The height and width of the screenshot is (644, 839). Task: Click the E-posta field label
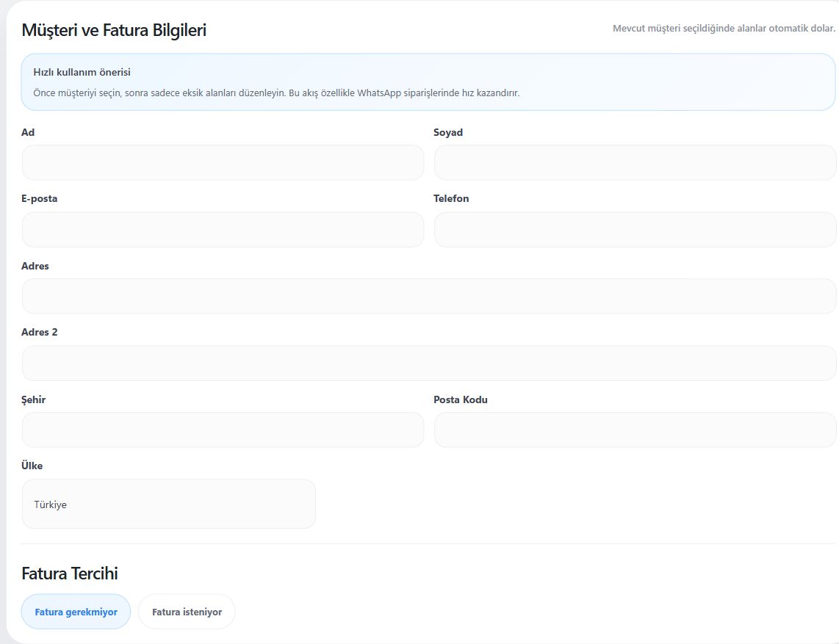pos(39,198)
